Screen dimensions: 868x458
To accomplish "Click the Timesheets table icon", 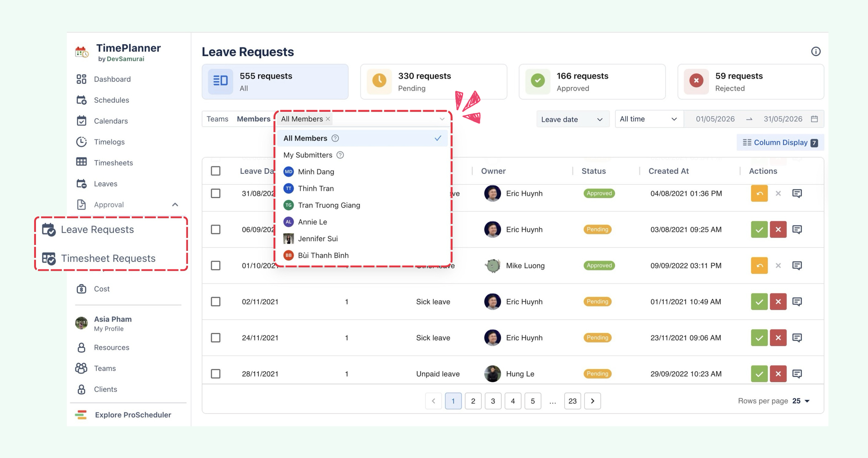I will tap(81, 162).
